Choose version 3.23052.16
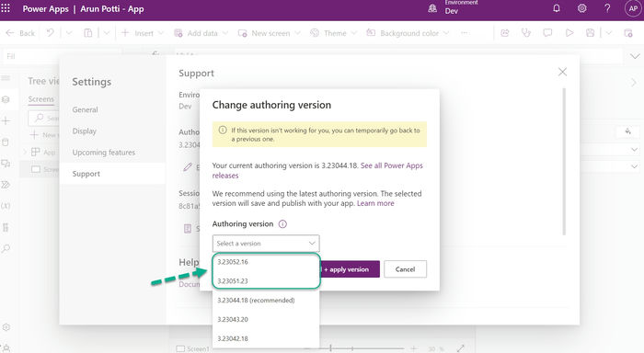The image size is (644, 353). 266,262
